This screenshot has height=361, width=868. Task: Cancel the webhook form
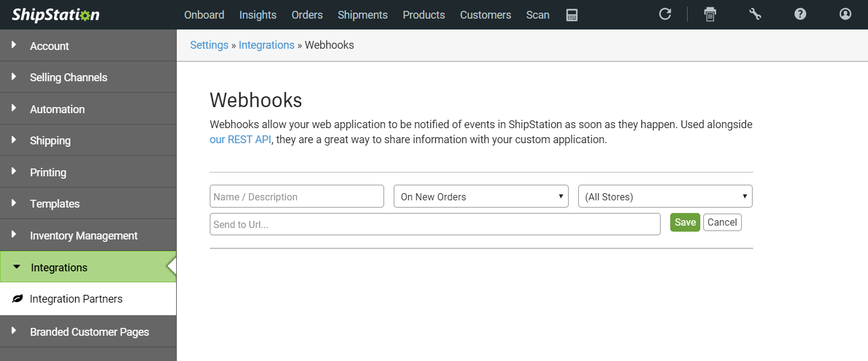(722, 222)
